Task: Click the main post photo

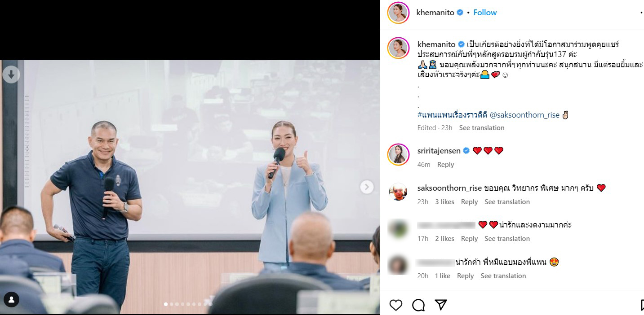Action: click(190, 187)
